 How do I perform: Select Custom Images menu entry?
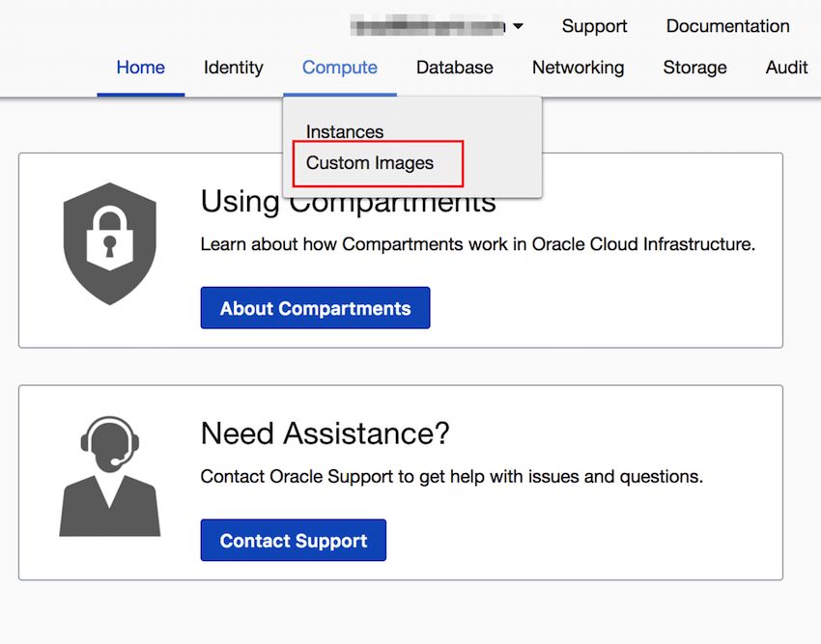[x=370, y=163]
